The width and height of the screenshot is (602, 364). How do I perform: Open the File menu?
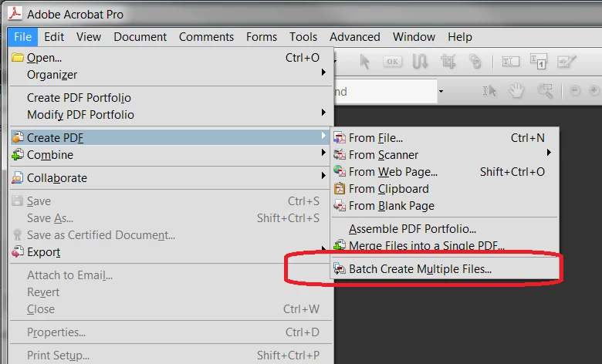click(x=22, y=37)
